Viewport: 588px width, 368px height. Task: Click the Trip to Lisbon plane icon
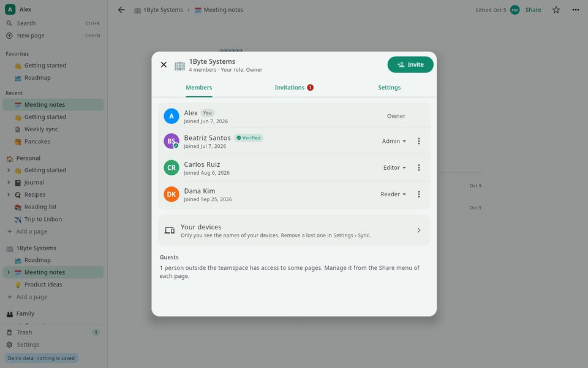[x=18, y=220]
